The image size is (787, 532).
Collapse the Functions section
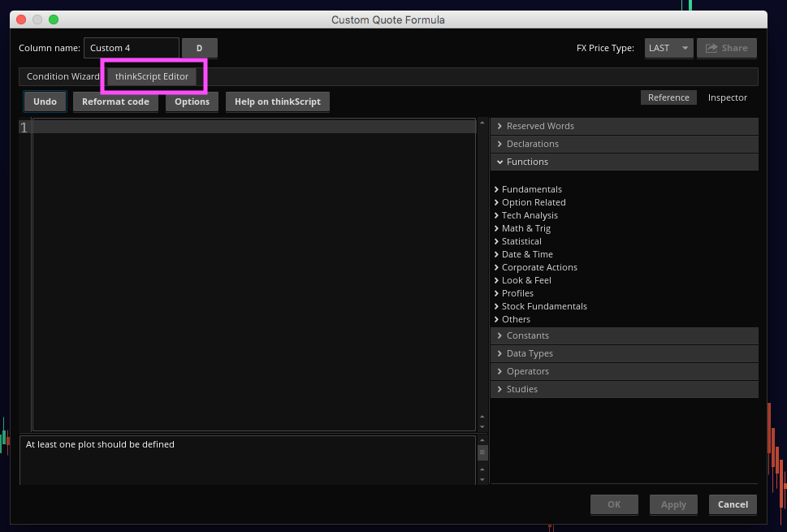[x=527, y=162]
